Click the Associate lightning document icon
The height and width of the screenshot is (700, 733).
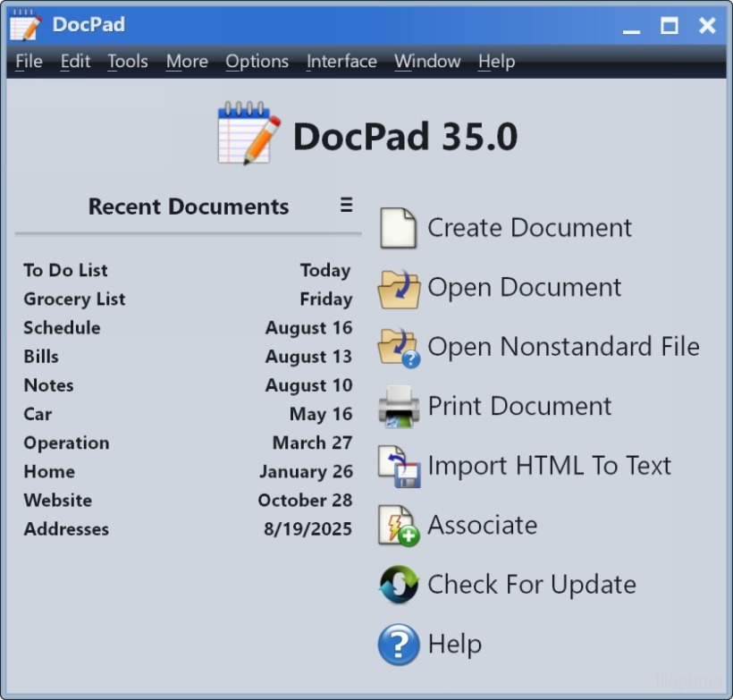point(399,526)
